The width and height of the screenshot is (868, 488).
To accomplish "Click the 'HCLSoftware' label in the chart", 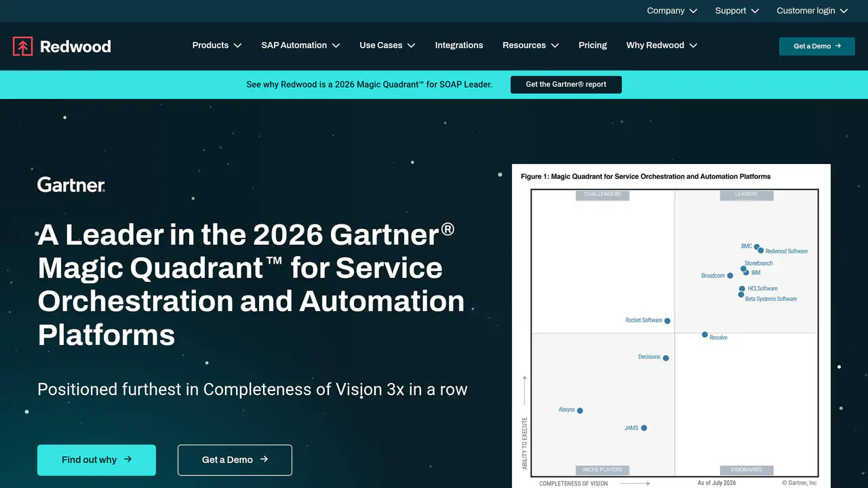I will click(763, 289).
